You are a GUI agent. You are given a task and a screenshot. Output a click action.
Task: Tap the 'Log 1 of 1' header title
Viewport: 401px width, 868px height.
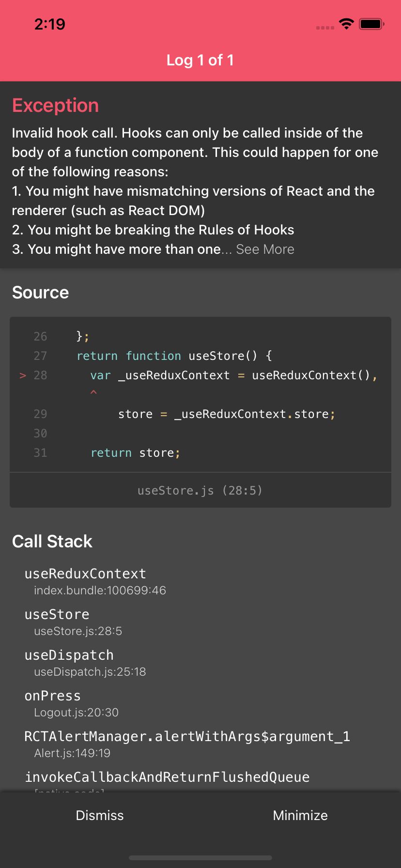(200, 60)
